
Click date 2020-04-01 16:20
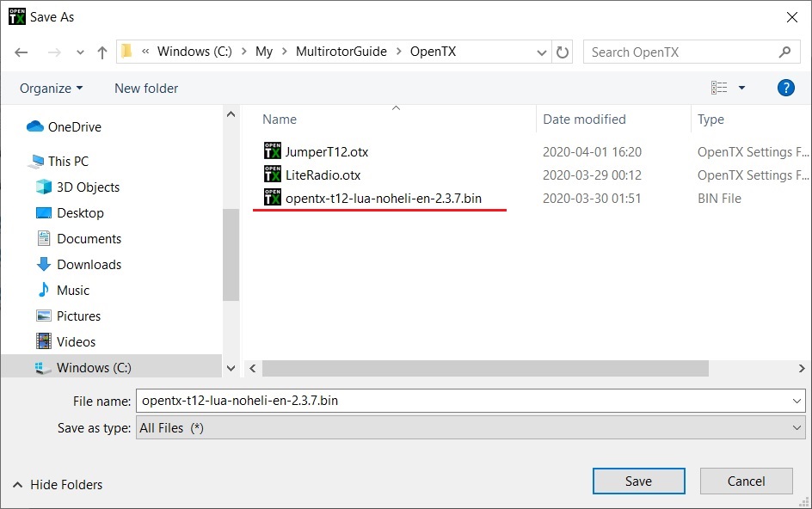[x=592, y=151]
